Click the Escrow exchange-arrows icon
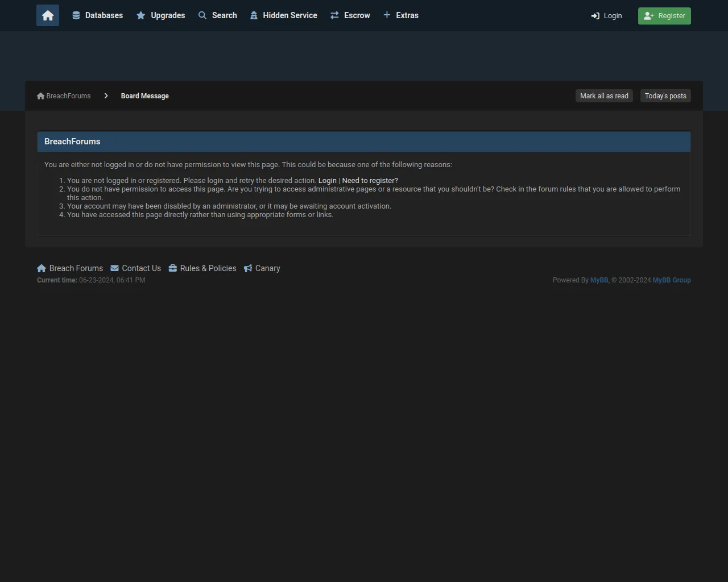728x582 pixels. [x=334, y=15]
